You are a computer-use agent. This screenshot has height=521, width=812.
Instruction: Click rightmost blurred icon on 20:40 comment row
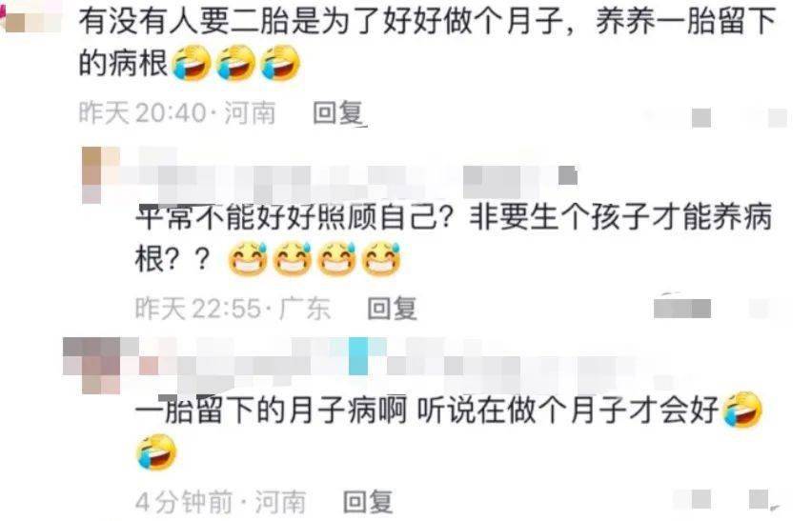pyautogui.click(x=777, y=117)
